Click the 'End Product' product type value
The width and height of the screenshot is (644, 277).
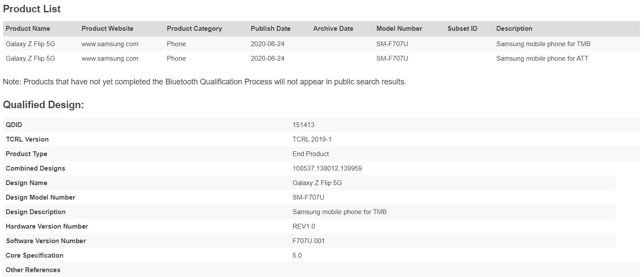click(x=311, y=154)
